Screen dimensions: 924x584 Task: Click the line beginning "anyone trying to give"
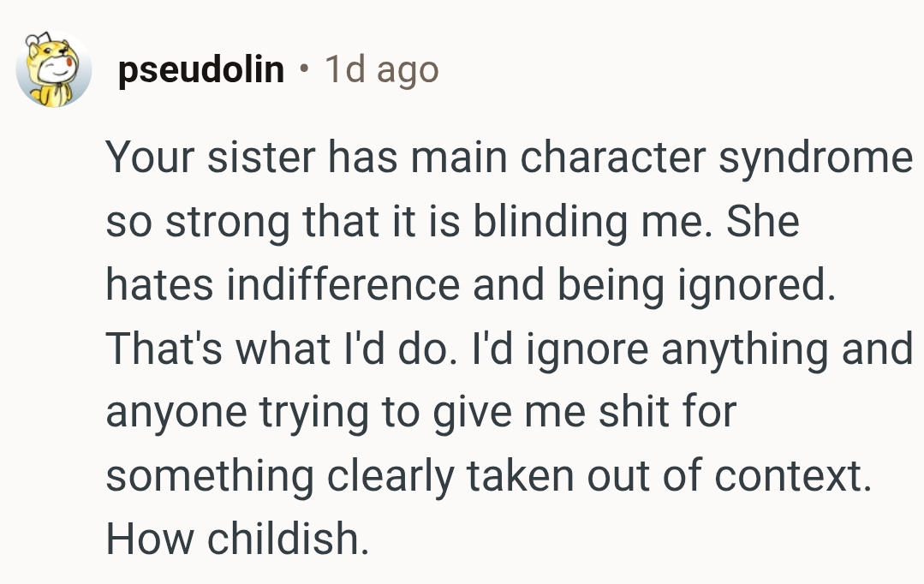(x=420, y=413)
